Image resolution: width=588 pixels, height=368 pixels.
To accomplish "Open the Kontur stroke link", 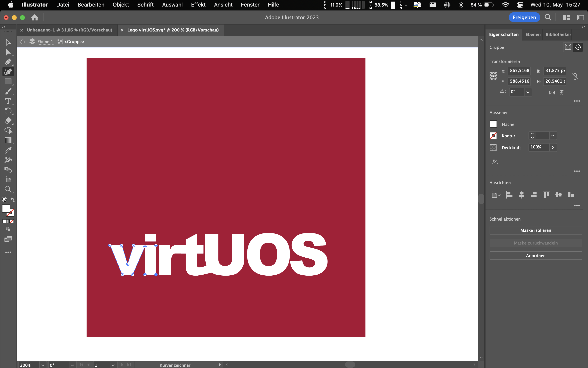I will pos(508,136).
